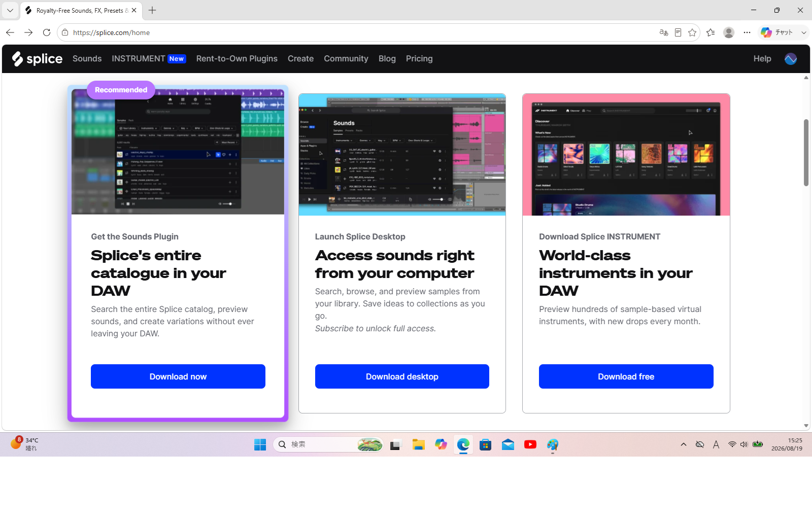Open the user avatar menu on Splice
This screenshot has width=812, height=520.
pos(790,59)
